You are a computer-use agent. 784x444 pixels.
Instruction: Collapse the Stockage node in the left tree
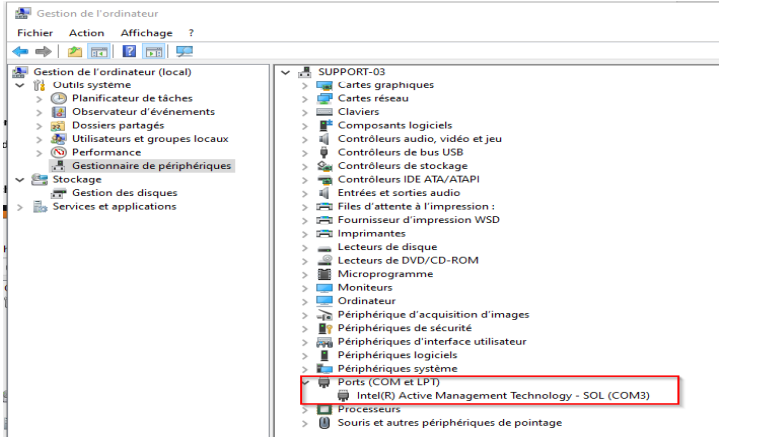pos(20,179)
